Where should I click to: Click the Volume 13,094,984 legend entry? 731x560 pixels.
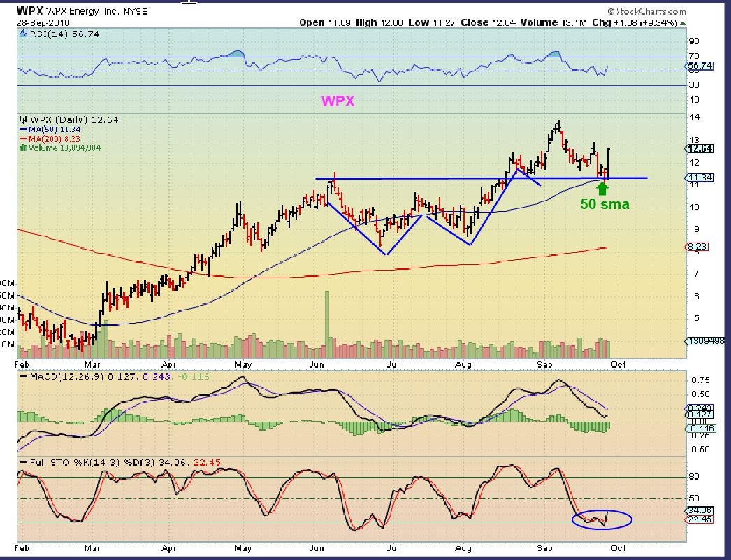pos(59,148)
